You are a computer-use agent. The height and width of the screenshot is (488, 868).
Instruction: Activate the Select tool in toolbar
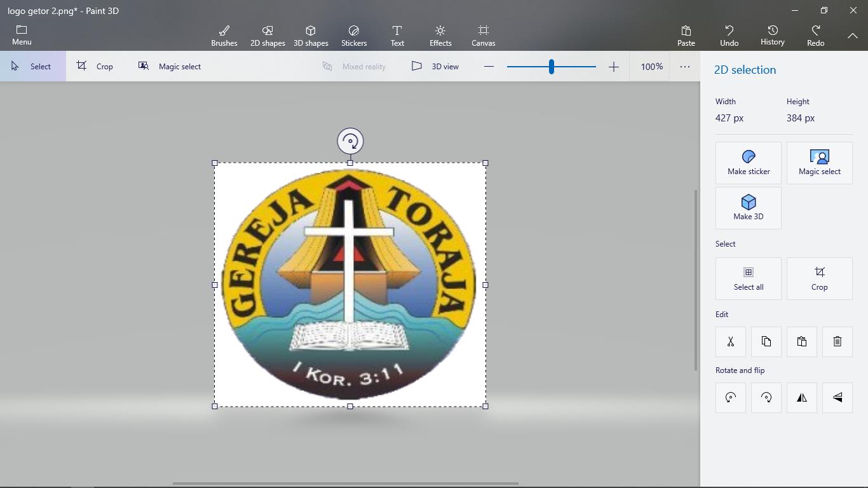tap(32, 66)
